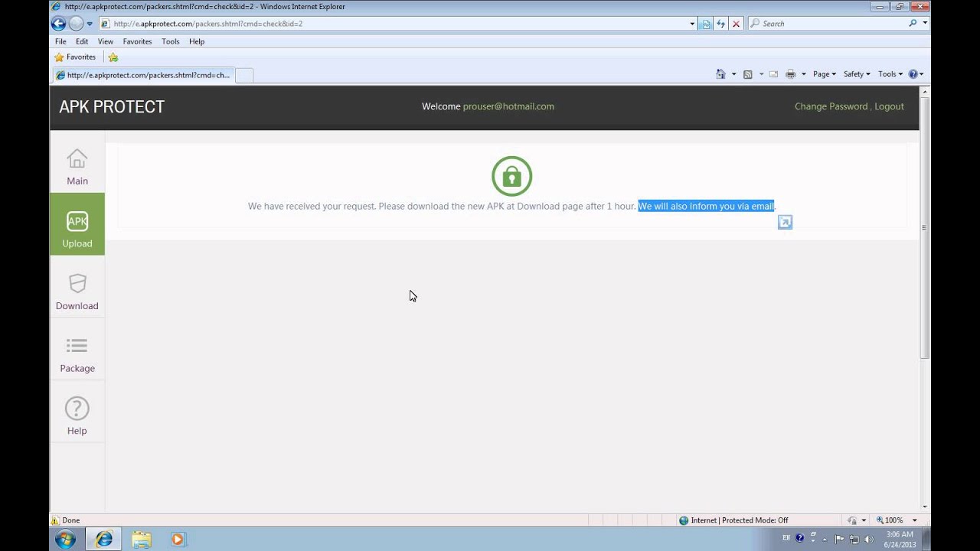Click the volume speaker tray icon
The height and width of the screenshot is (551, 980).
click(x=869, y=539)
